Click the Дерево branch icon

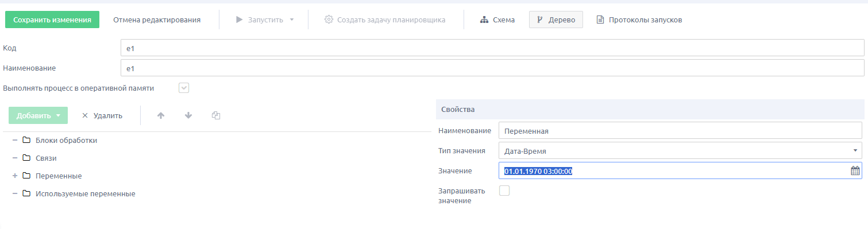coord(539,20)
